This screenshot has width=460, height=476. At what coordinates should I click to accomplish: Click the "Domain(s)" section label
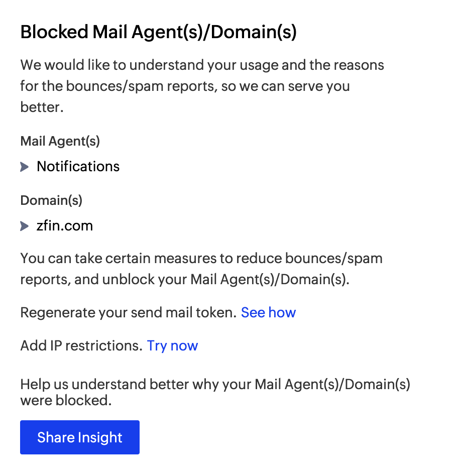(x=51, y=201)
